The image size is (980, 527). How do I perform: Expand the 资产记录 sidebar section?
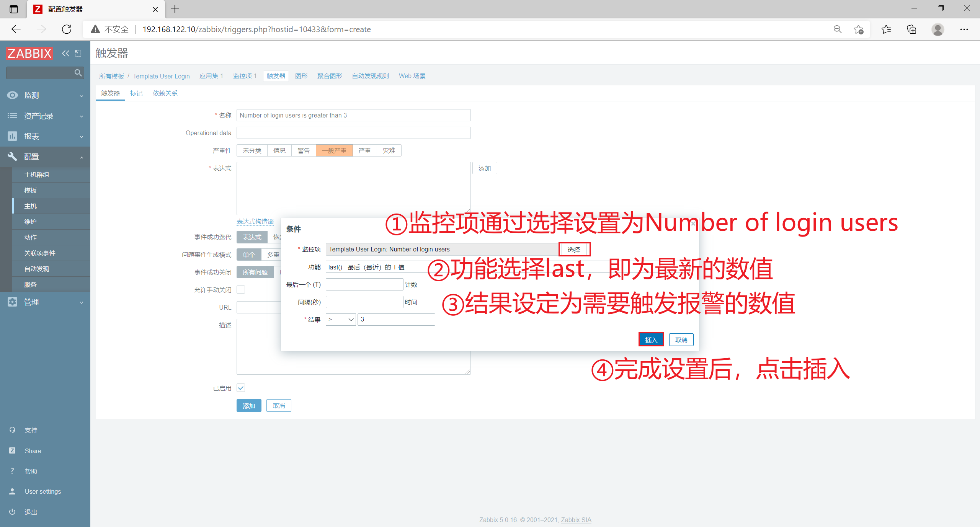82,116
